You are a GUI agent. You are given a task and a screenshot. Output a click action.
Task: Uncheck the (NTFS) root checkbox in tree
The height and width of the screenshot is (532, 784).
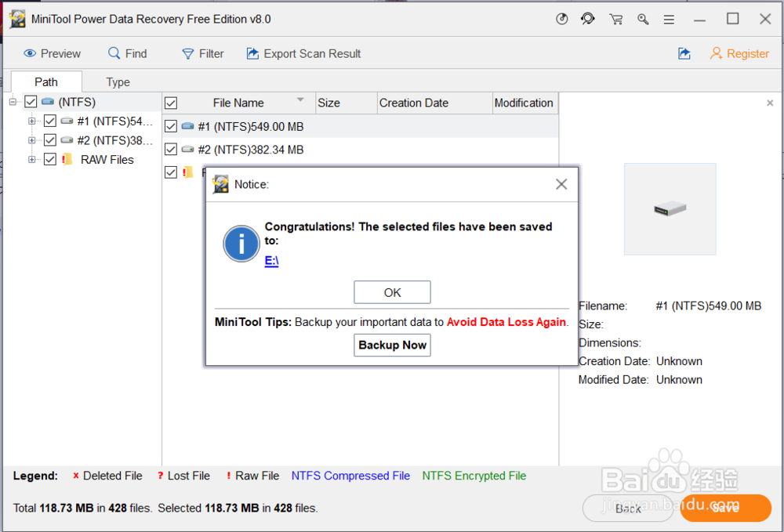click(31, 102)
